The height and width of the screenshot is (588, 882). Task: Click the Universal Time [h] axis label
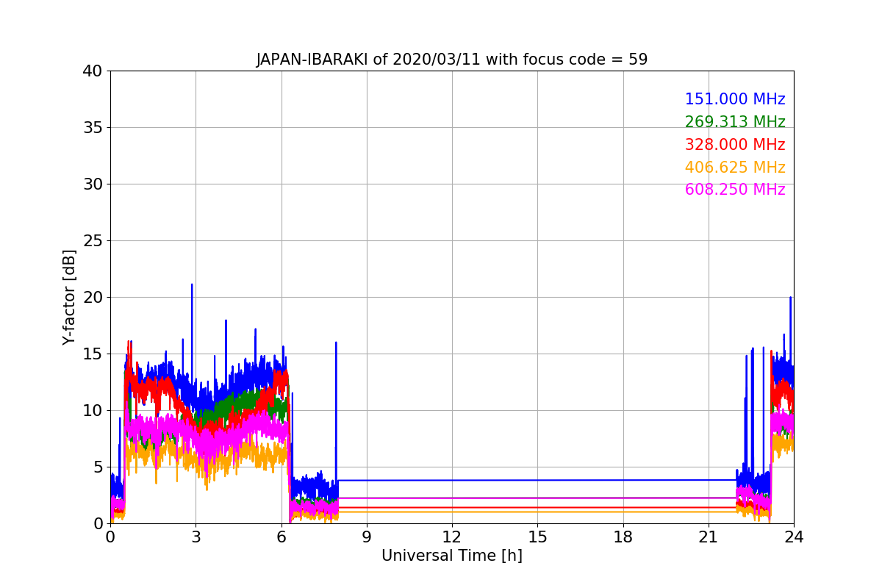pos(452,556)
